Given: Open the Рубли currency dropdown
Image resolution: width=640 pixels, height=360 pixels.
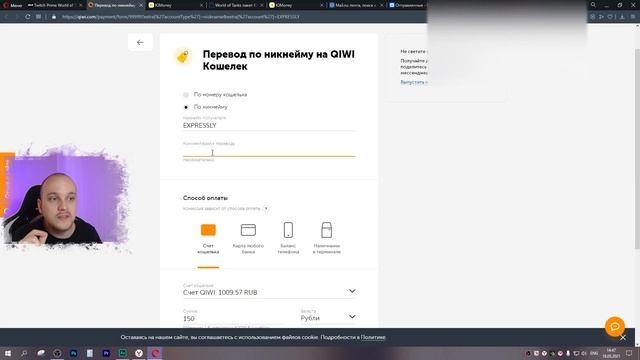Looking at the screenshot, I should point(328,317).
